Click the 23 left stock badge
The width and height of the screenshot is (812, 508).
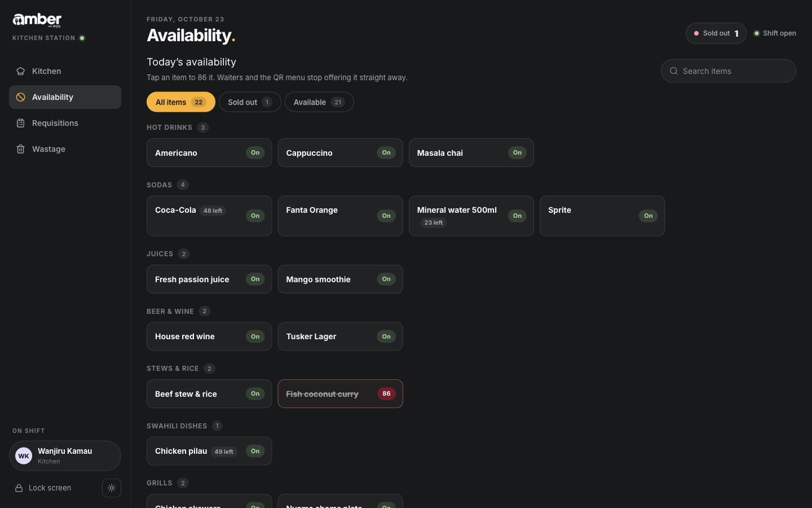point(434,223)
